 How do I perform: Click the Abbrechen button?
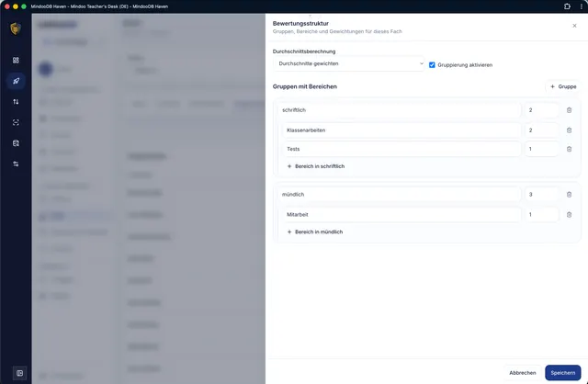click(x=523, y=373)
